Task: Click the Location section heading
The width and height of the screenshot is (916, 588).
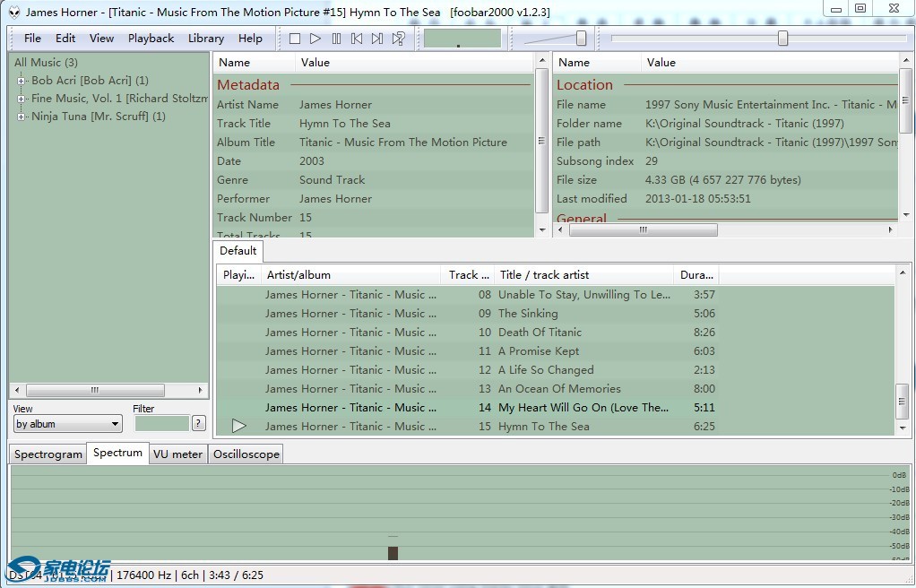Action: 584,85
